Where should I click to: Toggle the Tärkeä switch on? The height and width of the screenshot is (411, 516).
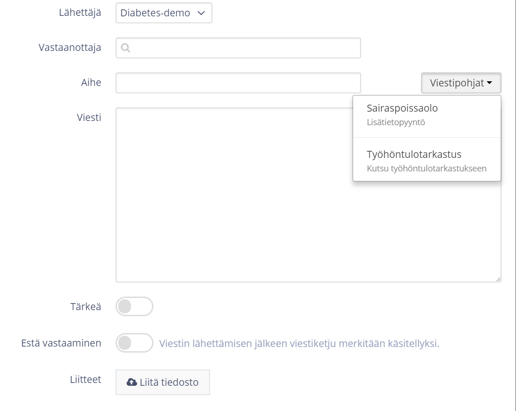point(134,306)
